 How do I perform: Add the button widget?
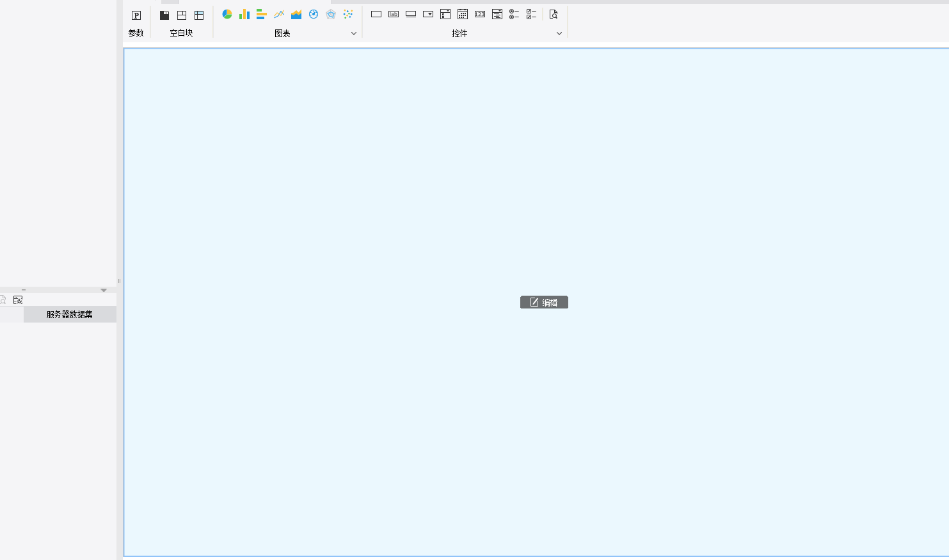411,14
